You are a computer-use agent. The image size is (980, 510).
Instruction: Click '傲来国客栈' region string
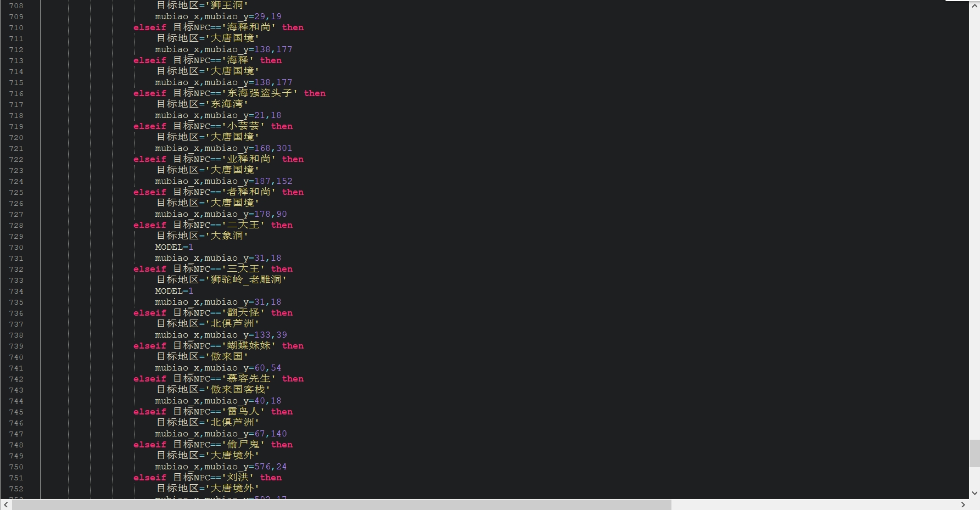click(x=237, y=390)
